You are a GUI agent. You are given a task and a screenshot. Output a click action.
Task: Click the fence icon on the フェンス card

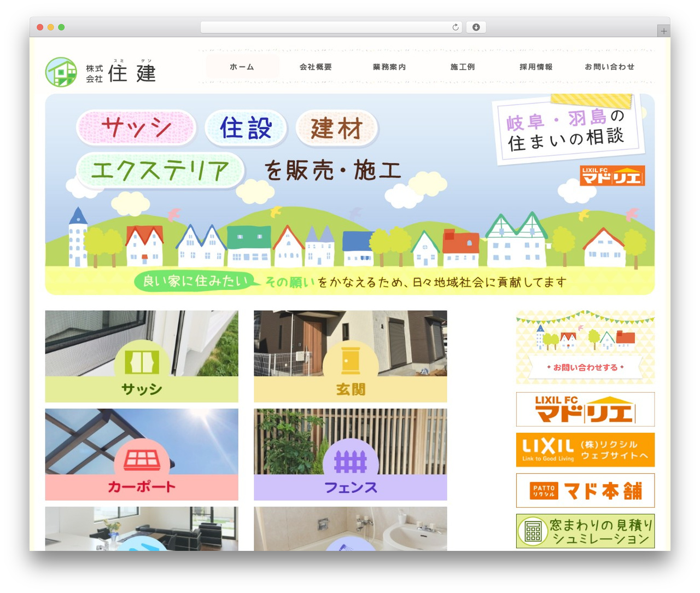[x=351, y=461]
